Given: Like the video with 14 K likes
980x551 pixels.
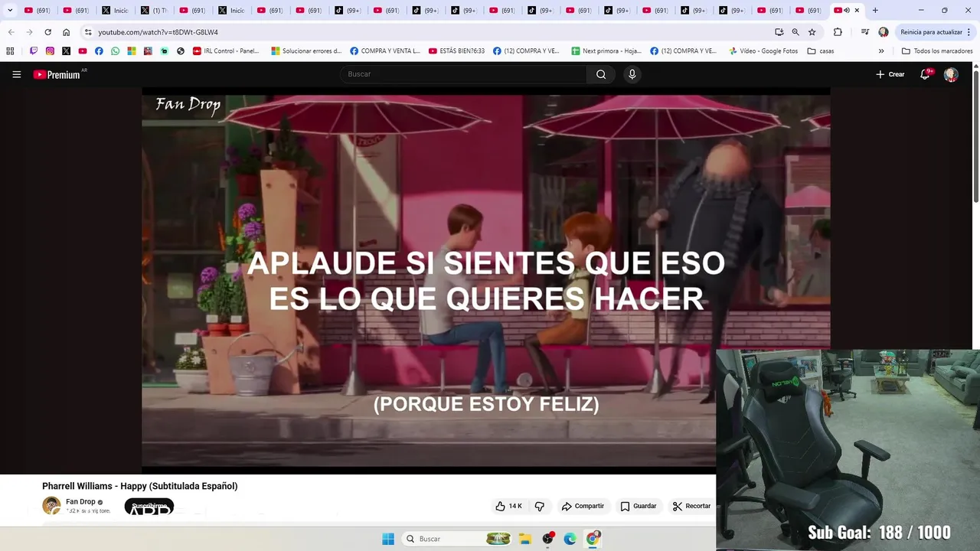Looking at the screenshot, I should click(508, 506).
